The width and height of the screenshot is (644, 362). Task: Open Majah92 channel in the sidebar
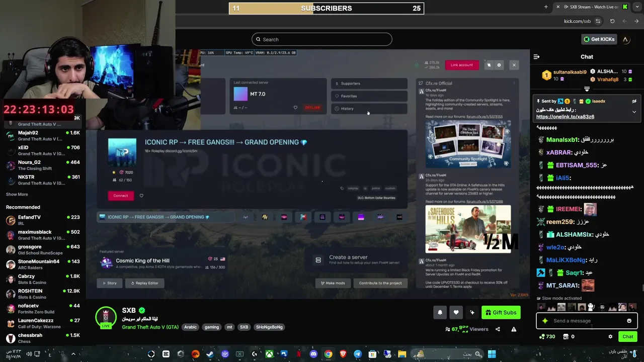43,136
